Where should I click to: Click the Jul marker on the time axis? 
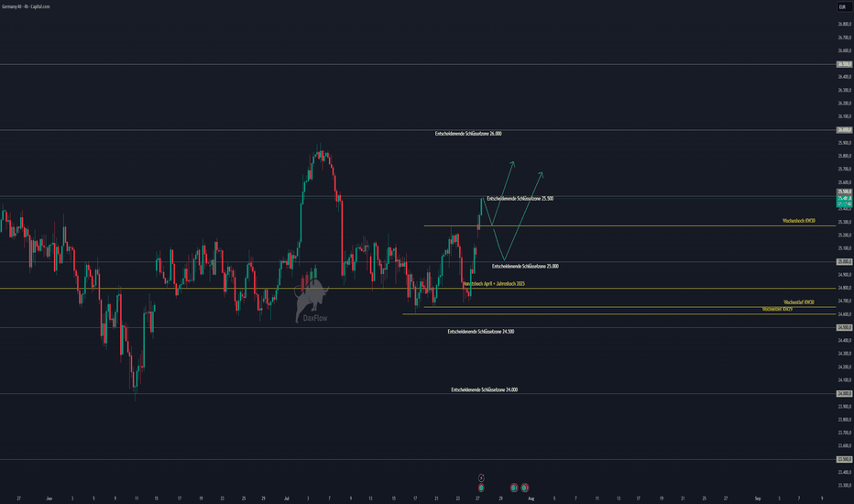pos(287,498)
